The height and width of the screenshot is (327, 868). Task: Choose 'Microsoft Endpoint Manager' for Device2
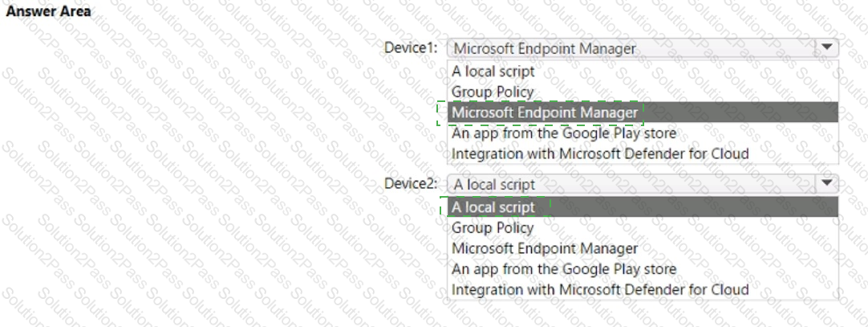pyautogui.click(x=545, y=248)
